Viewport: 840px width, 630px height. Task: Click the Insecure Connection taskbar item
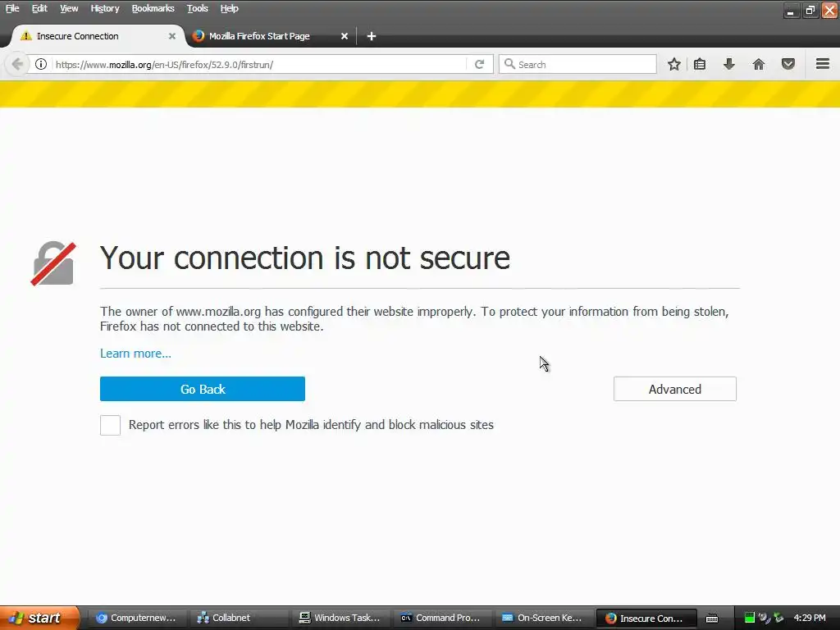click(646, 618)
